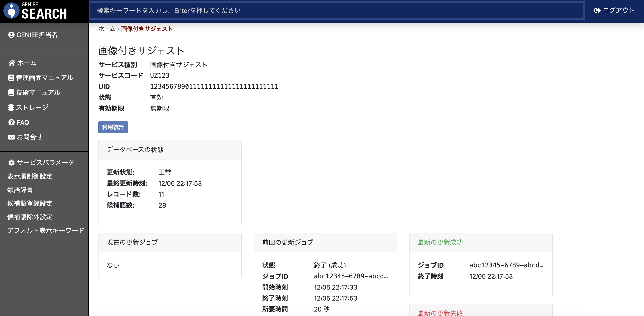644x316 pixels.
Task: Select 候補語登録設定 in the sidebar
Action: 29,203
